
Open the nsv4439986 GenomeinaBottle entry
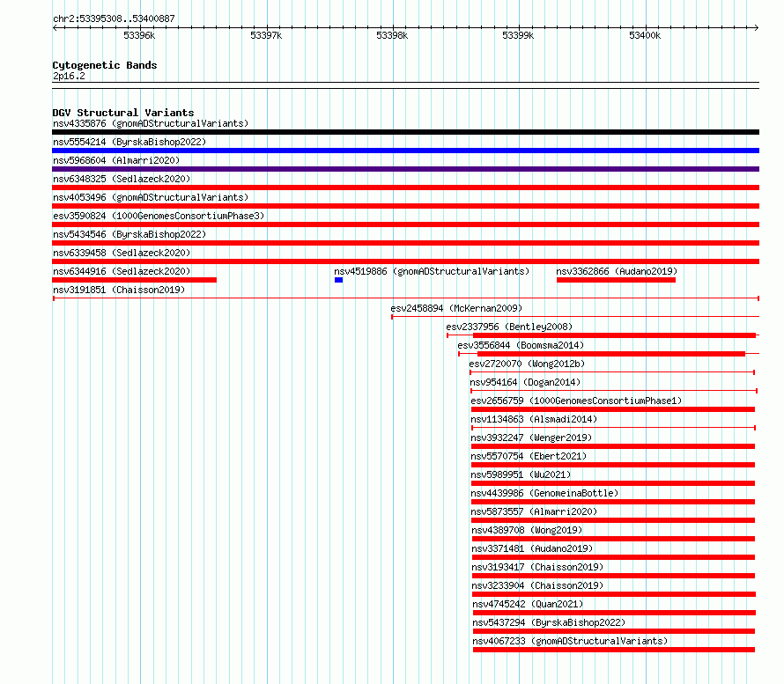coord(544,493)
